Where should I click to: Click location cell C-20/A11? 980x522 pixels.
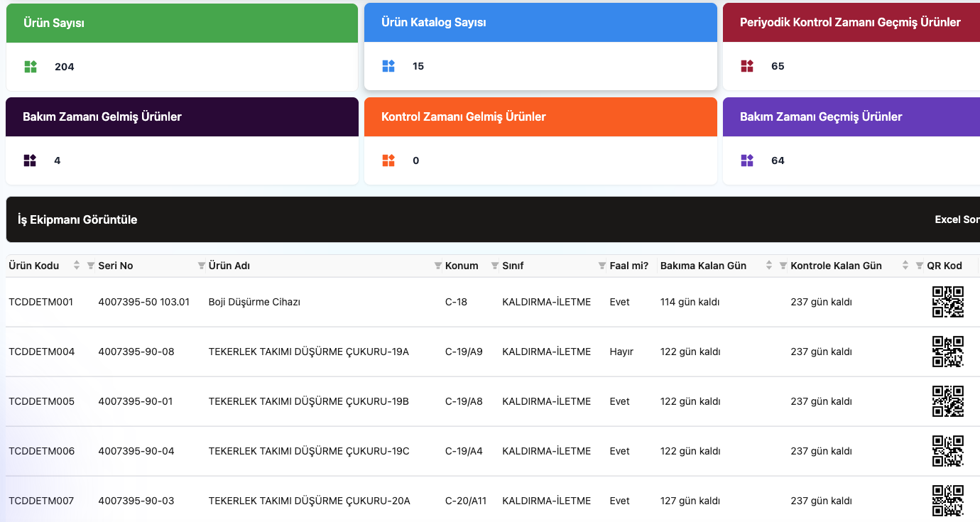tap(466, 501)
